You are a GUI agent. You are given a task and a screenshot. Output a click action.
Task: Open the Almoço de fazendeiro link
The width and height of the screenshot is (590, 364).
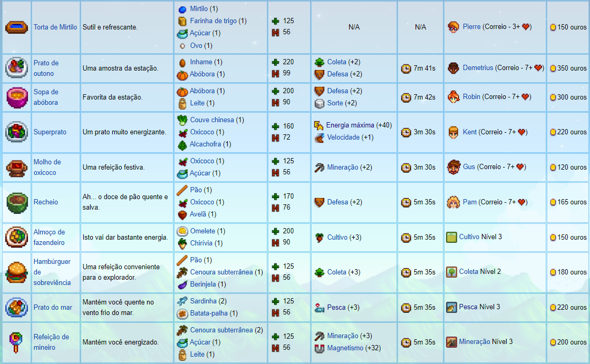[x=49, y=237]
